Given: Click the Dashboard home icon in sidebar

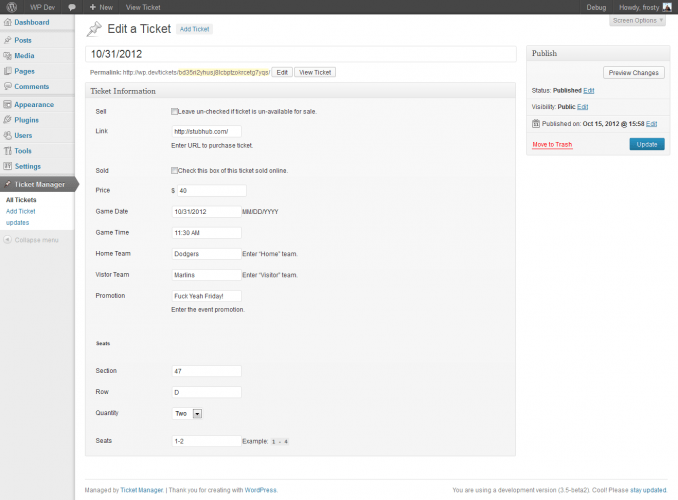Looking at the screenshot, I should pos(8,22).
